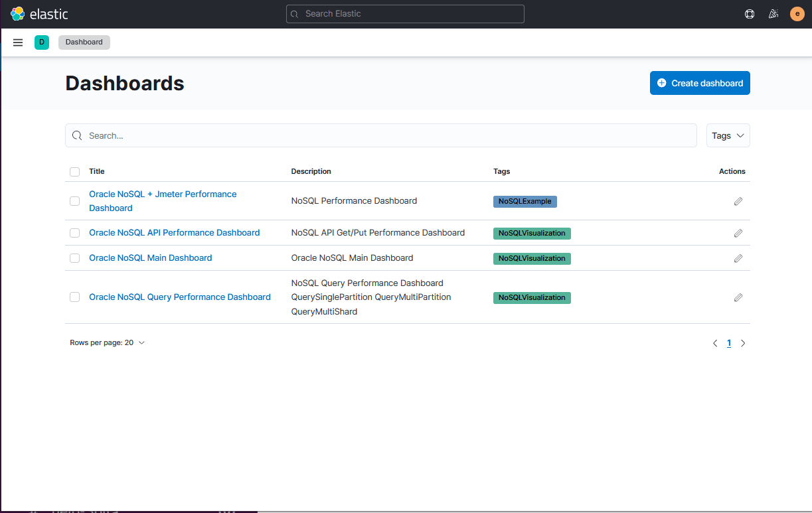The image size is (812, 513).
Task: Open the hamburger navigation menu
Action: [18, 42]
